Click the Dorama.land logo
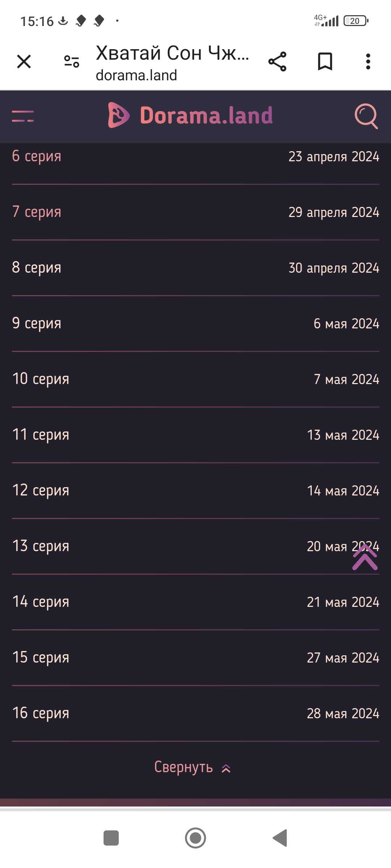 (x=190, y=116)
